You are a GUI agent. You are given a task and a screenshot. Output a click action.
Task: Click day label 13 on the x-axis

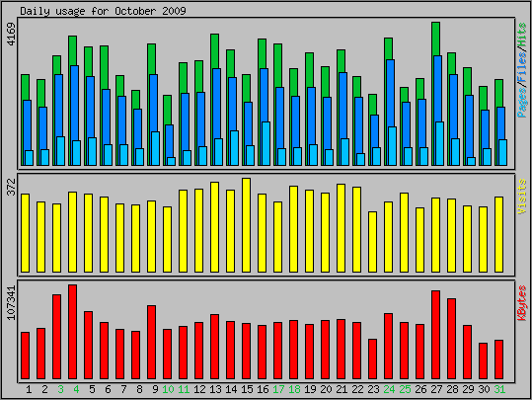215,389
